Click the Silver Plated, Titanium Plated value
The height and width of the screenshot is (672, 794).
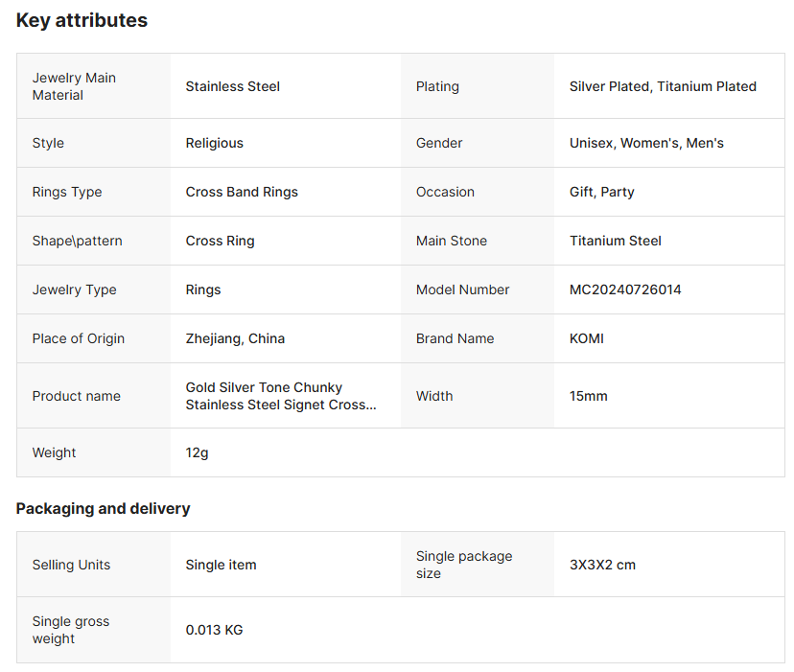[663, 86]
